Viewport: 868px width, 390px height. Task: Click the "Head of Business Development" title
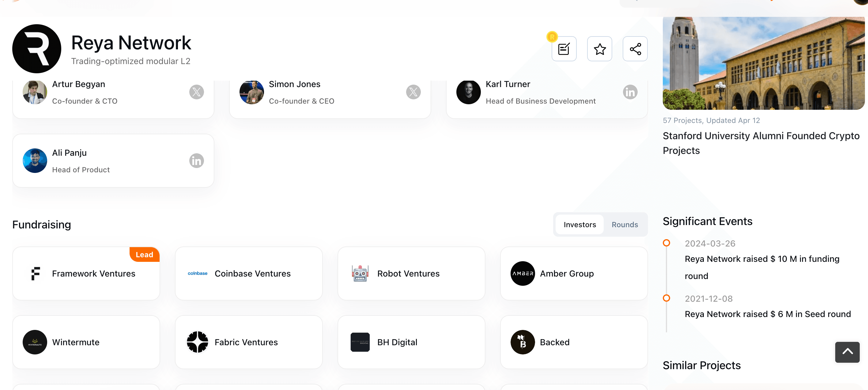coord(540,101)
